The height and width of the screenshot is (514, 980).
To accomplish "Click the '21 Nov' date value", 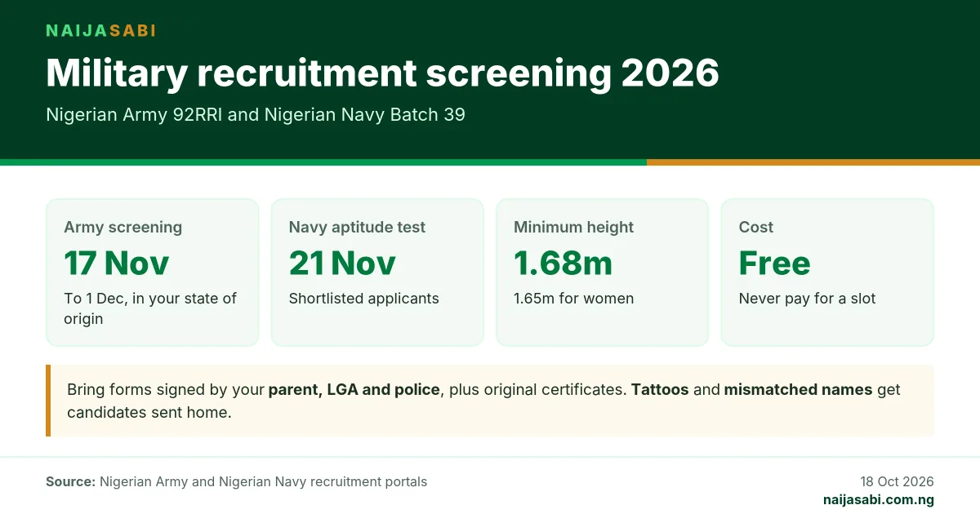I will (x=342, y=263).
